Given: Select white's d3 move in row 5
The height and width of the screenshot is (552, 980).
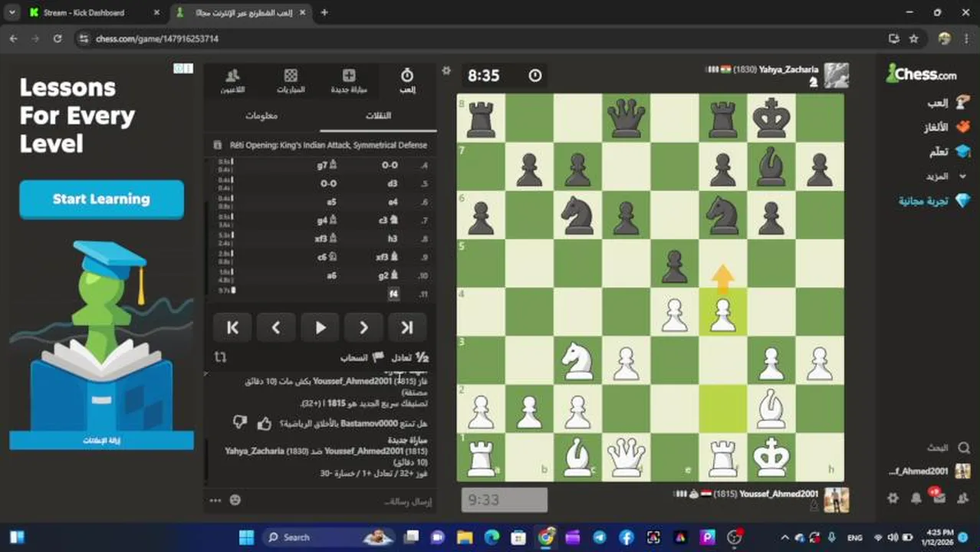Looking at the screenshot, I should pyautogui.click(x=392, y=183).
